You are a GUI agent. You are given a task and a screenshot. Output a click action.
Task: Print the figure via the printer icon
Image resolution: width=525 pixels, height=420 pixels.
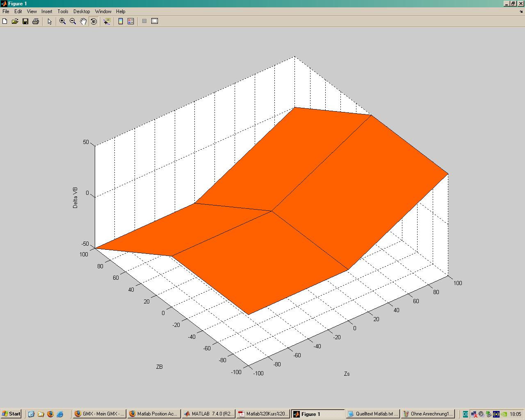pos(36,21)
